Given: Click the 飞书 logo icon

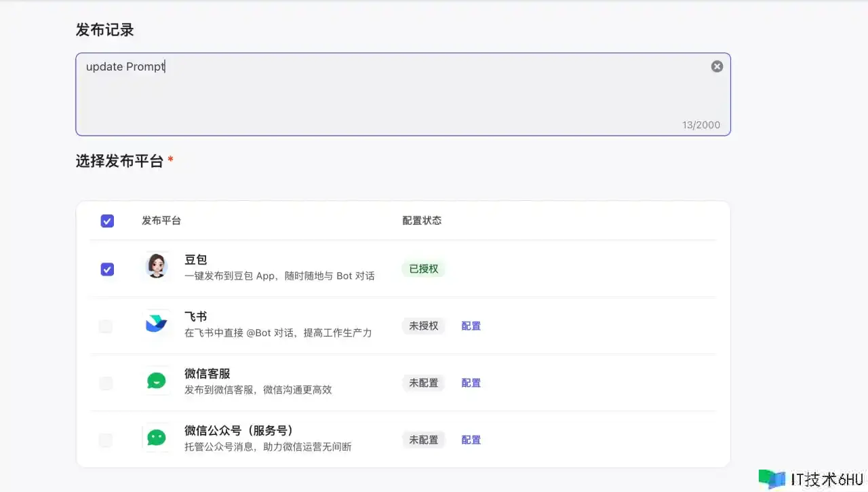Looking at the screenshot, I should (157, 323).
